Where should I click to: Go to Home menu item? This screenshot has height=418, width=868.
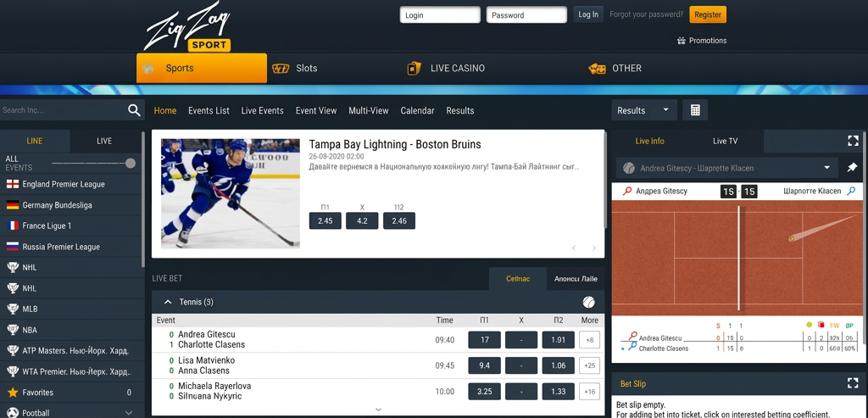pos(165,111)
